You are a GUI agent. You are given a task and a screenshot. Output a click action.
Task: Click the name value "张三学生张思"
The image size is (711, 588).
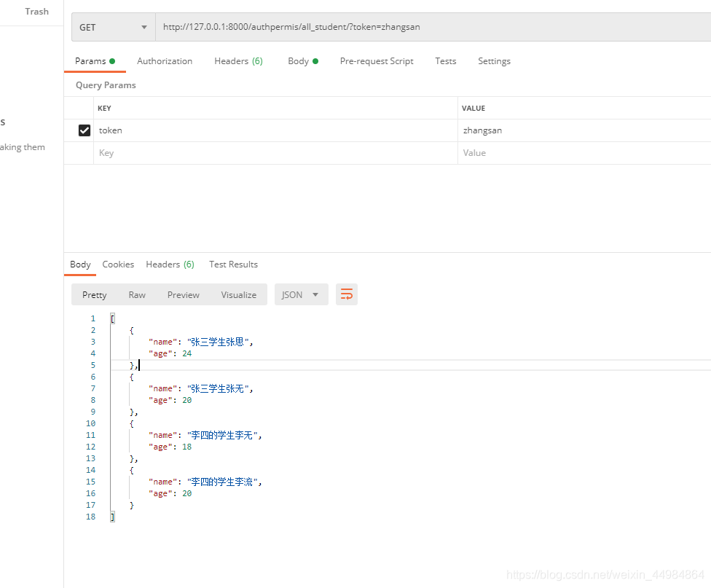[218, 342]
